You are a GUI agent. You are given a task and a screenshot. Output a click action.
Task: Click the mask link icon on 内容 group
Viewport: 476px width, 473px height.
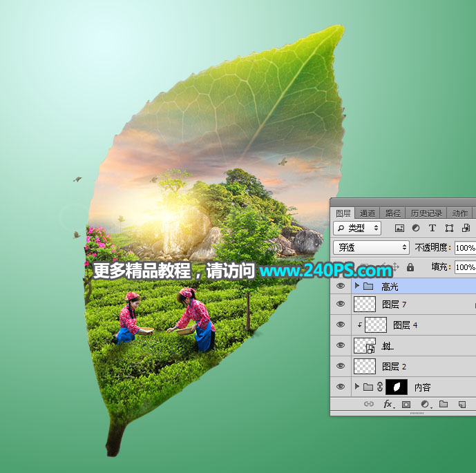tap(380, 387)
